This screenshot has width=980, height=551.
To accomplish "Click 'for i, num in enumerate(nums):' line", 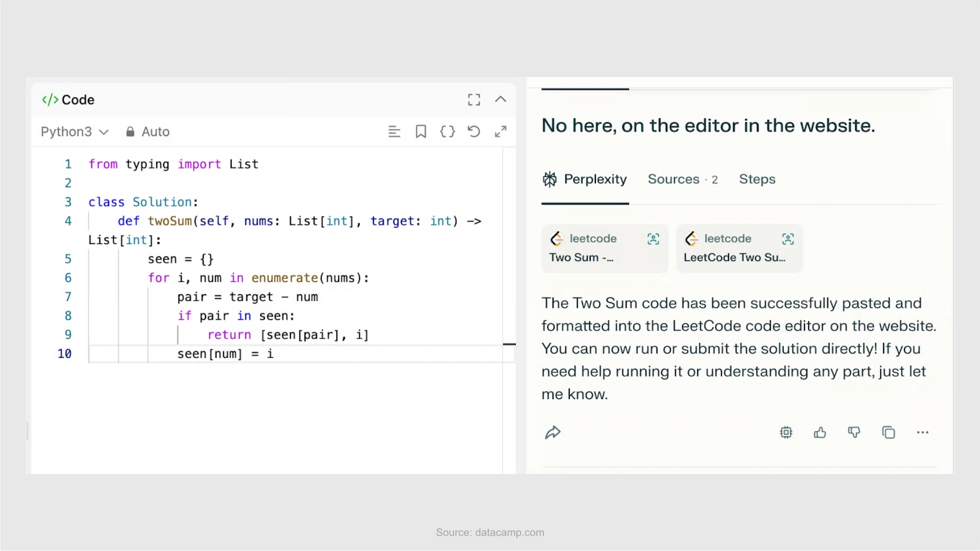I will [258, 278].
